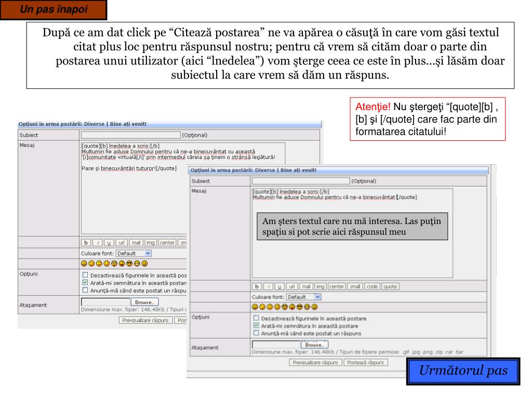
Task: Insert 'code' tag in foreground form
Action: (372, 286)
